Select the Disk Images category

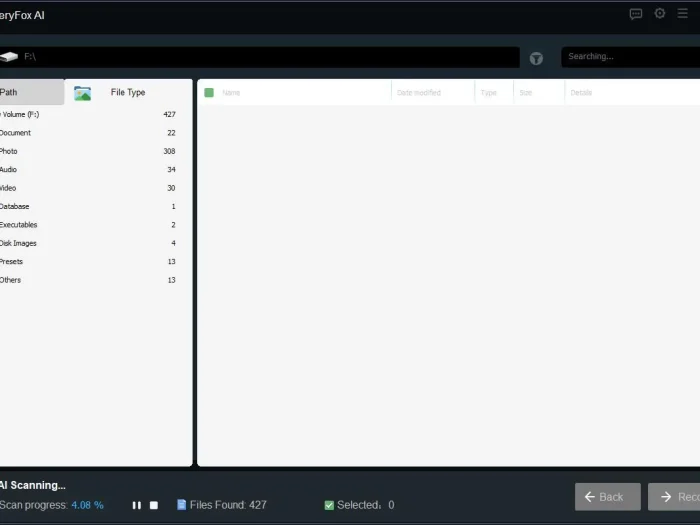click(18, 243)
